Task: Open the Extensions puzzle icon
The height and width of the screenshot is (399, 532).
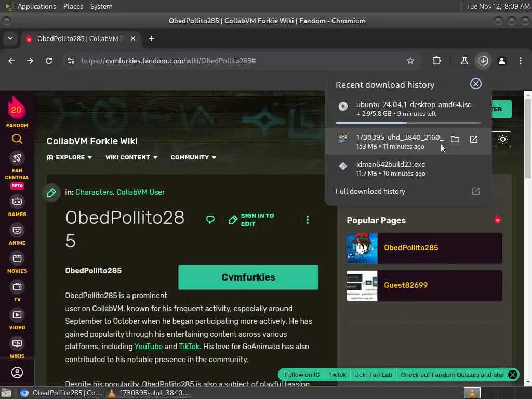Action: coord(436,61)
